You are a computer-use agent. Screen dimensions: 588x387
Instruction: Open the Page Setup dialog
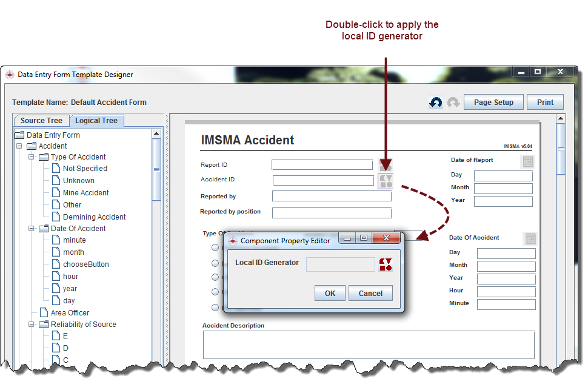(x=493, y=103)
